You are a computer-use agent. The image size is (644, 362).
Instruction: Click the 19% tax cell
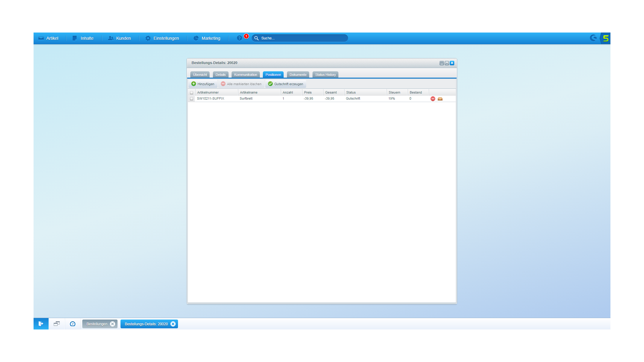(397, 99)
